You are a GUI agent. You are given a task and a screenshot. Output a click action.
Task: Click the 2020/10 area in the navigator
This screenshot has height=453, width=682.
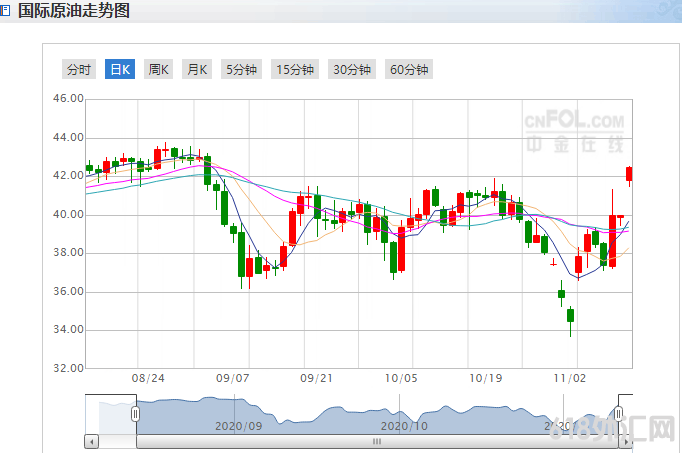(405, 425)
